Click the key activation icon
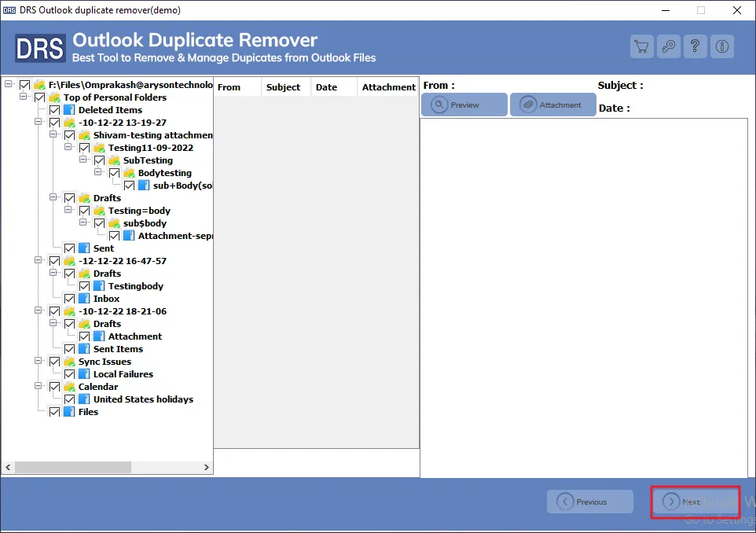The image size is (756, 533). (668, 47)
